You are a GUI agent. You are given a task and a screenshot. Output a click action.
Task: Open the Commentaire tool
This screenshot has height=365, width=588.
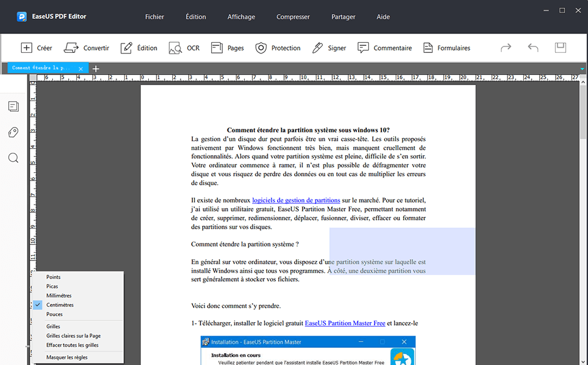coord(385,48)
